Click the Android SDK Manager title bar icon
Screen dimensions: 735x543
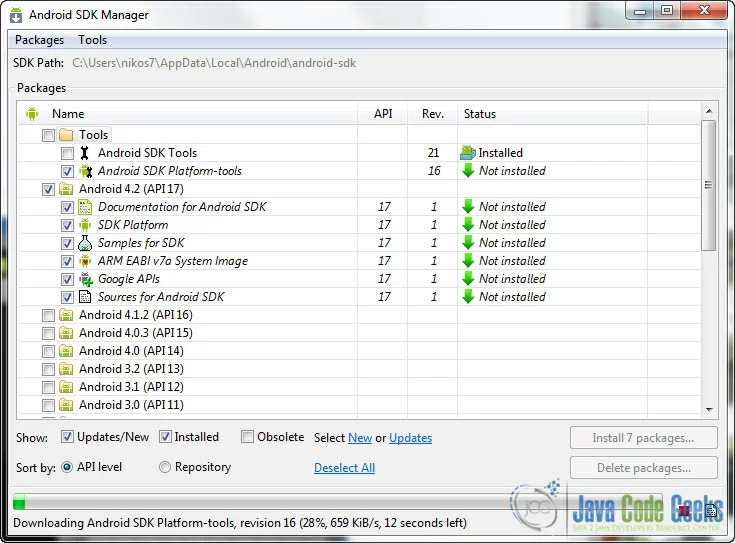tap(16, 15)
